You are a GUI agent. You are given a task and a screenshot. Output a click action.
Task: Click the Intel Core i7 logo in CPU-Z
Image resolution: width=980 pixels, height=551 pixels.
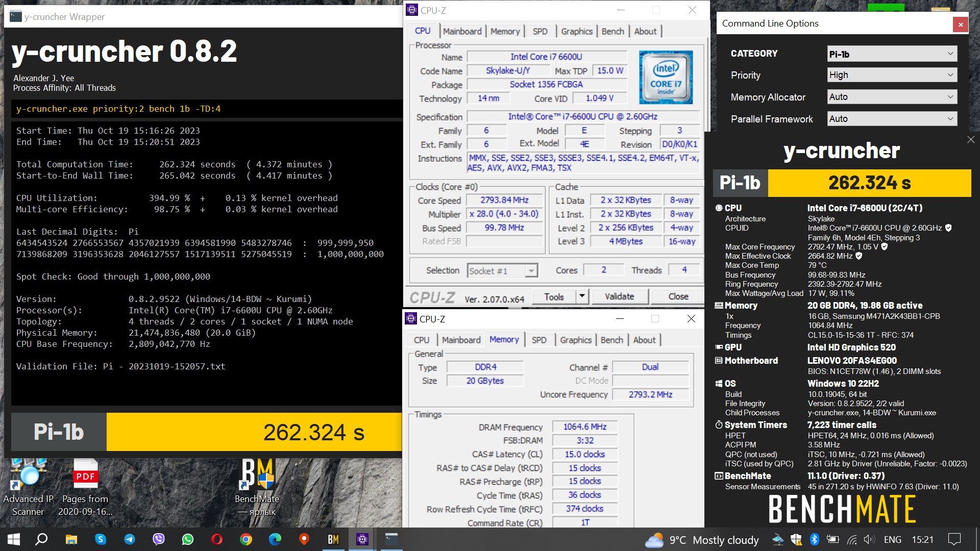coord(666,77)
